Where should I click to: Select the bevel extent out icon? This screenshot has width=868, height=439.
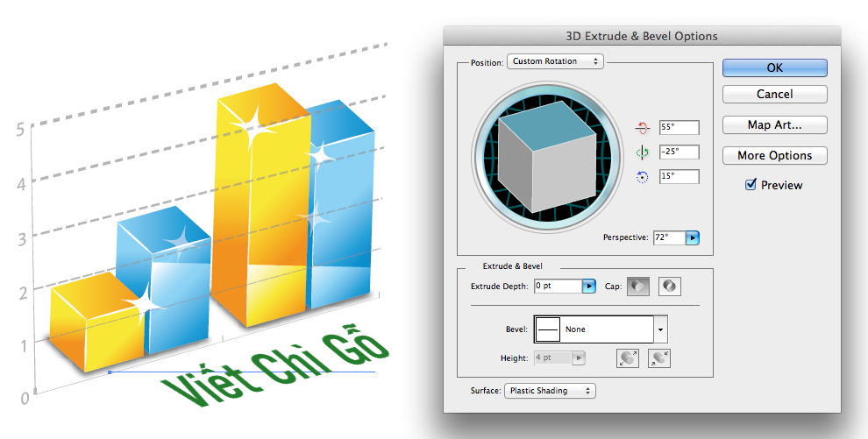pyautogui.click(x=628, y=358)
